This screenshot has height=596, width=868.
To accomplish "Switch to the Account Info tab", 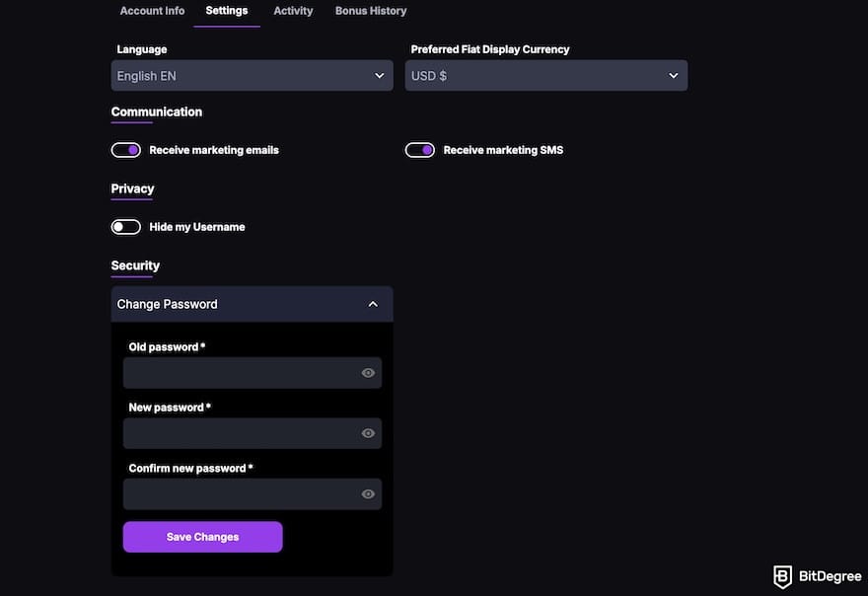I will coord(152,11).
